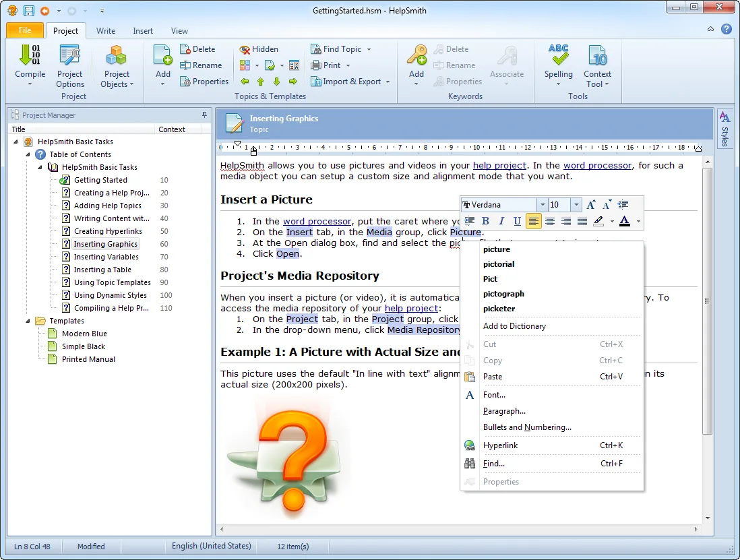Select the Inserting Variables topic

pyautogui.click(x=106, y=257)
